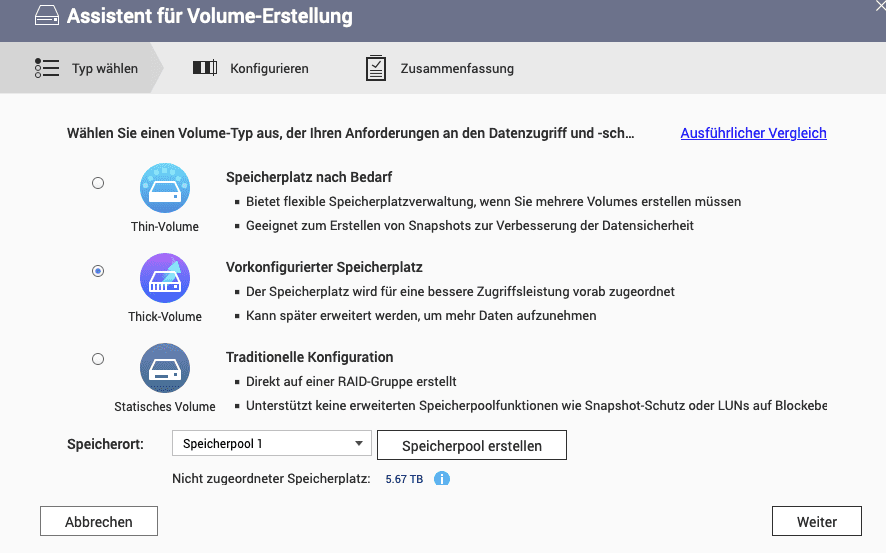Click the Speicherpool erstellen button
The height and width of the screenshot is (553, 886).
pyautogui.click(x=472, y=446)
